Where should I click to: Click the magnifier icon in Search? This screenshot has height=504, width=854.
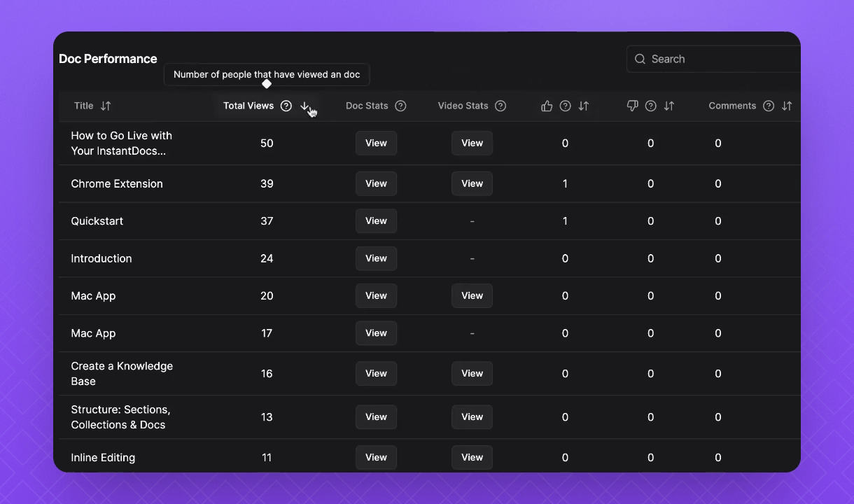point(640,59)
